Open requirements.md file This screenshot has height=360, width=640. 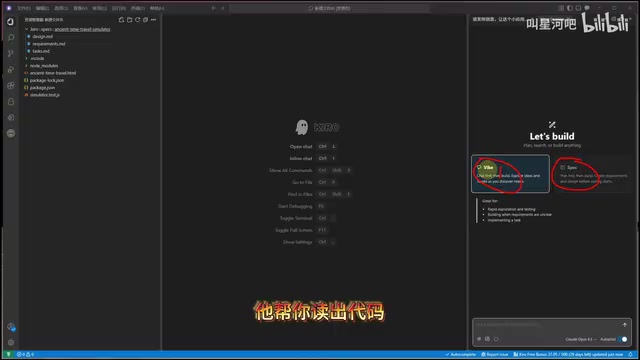click(x=49, y=44)
